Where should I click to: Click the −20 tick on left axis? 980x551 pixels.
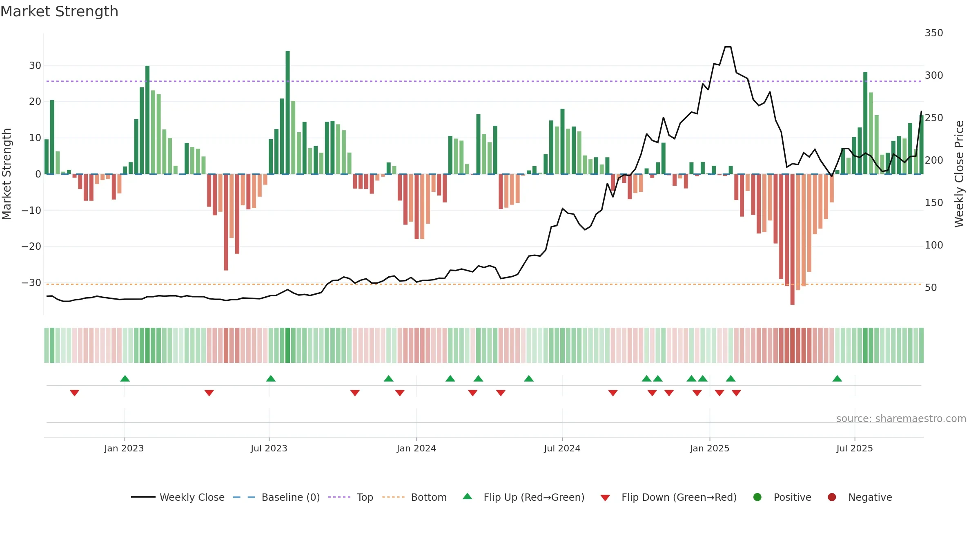(31, 247)
